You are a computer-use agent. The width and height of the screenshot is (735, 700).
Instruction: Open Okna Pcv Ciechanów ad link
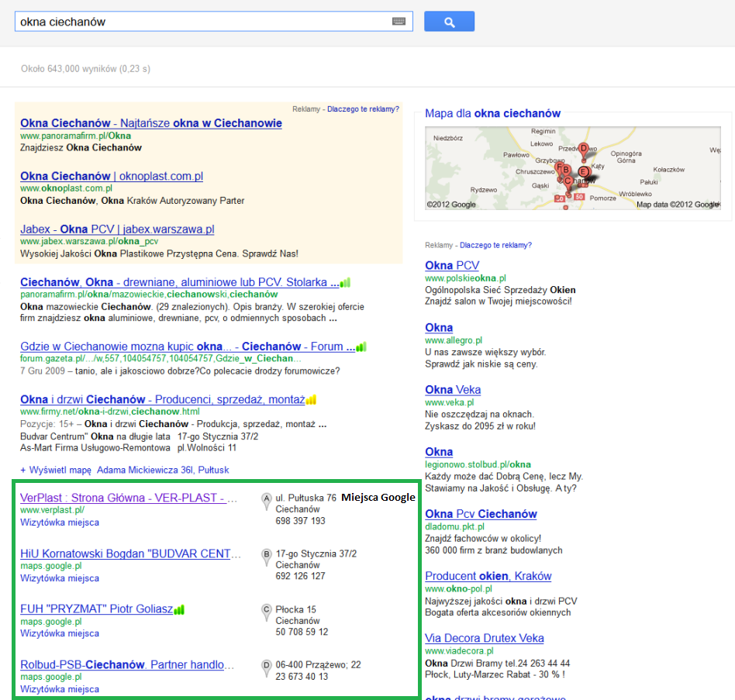pos(481,514)
